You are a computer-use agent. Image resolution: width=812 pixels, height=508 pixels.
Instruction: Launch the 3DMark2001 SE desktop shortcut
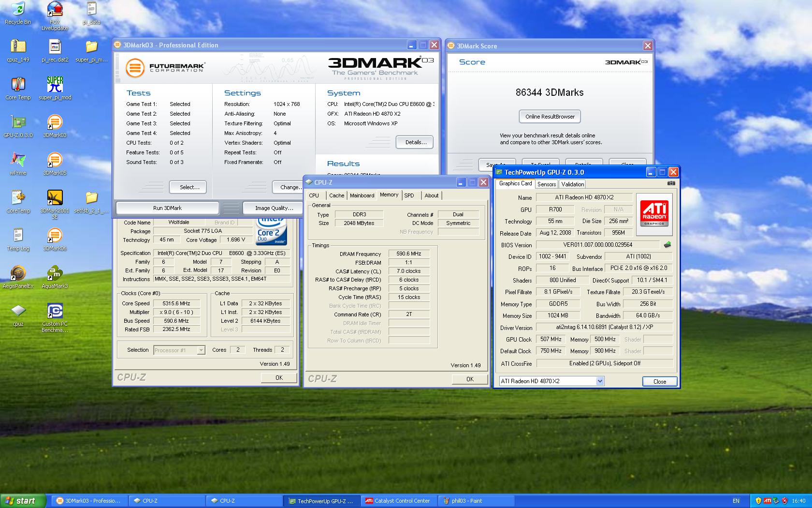(55, 204)
